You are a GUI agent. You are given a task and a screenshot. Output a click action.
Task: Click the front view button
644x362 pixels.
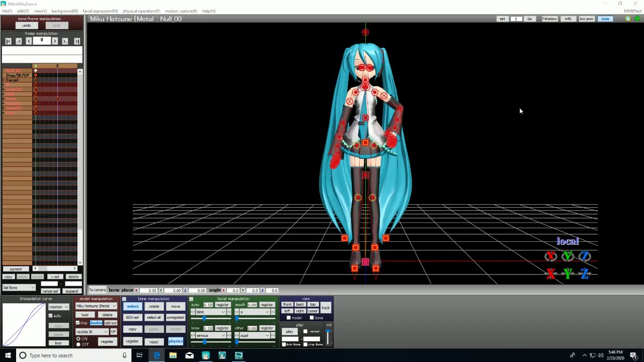[287, 305]
